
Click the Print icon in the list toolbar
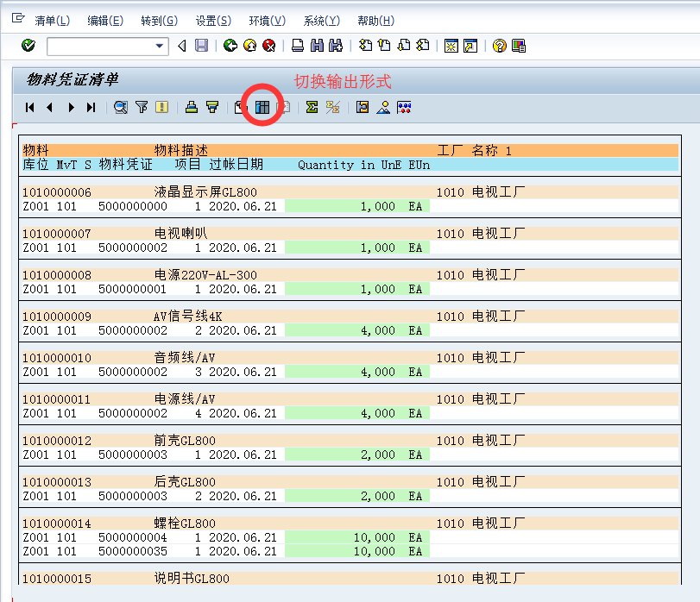pos(190,106)
